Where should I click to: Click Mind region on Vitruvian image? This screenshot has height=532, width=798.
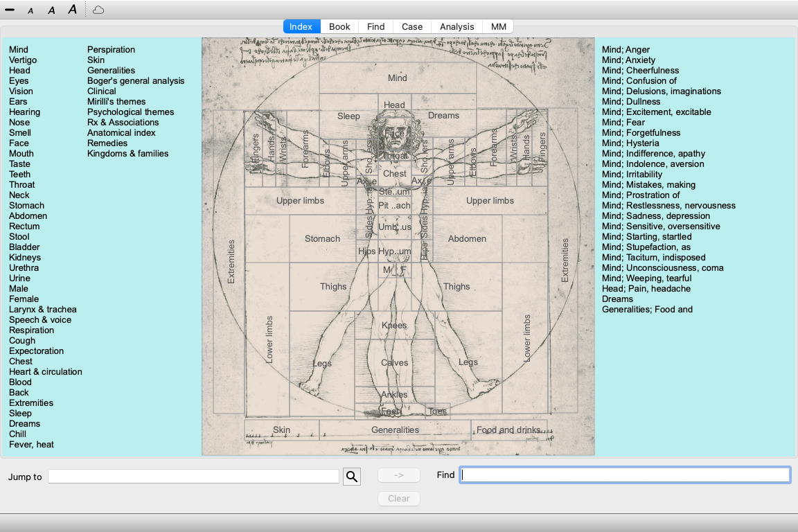[x=398, y=78]
